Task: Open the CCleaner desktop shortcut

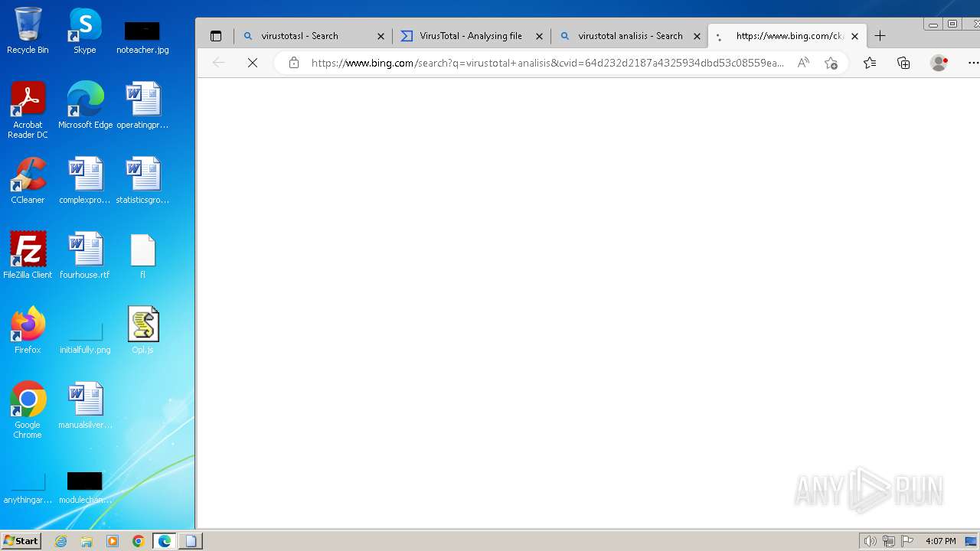Action: [x=28, y=181]
